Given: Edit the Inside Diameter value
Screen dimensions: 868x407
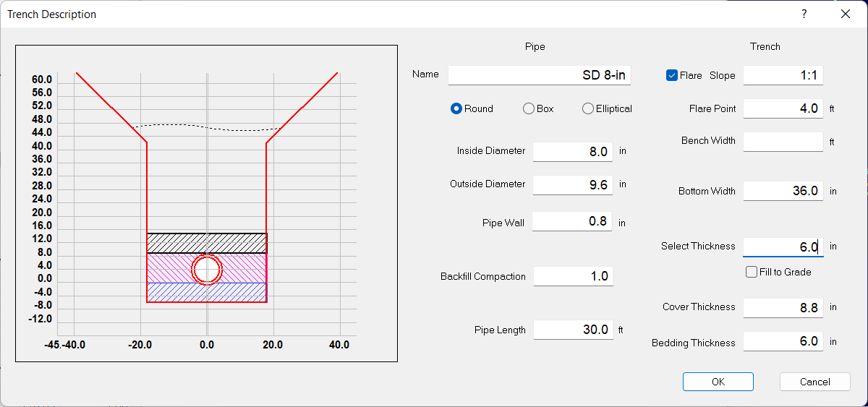Looking at the screenshot, I should pyautogui.click(x=572, y=151).
